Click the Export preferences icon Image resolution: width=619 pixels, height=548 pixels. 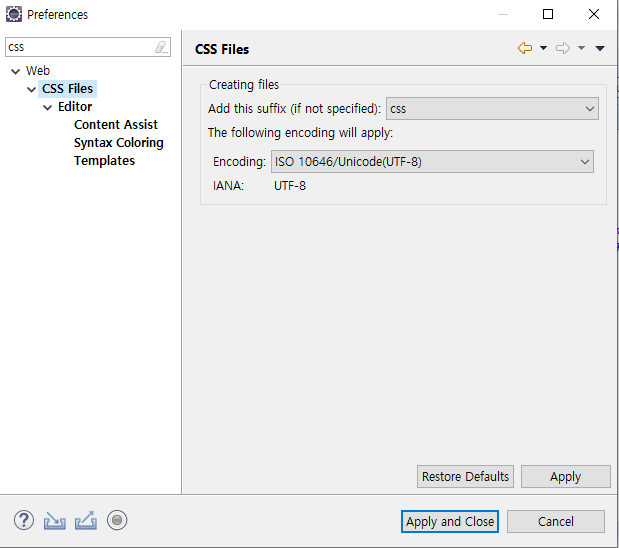click(86, 520)
